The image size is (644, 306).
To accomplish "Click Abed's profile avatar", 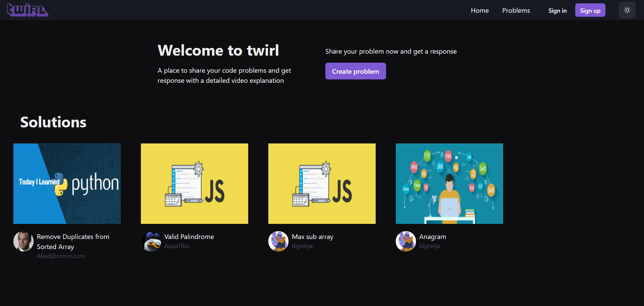I will coord(23,241).
